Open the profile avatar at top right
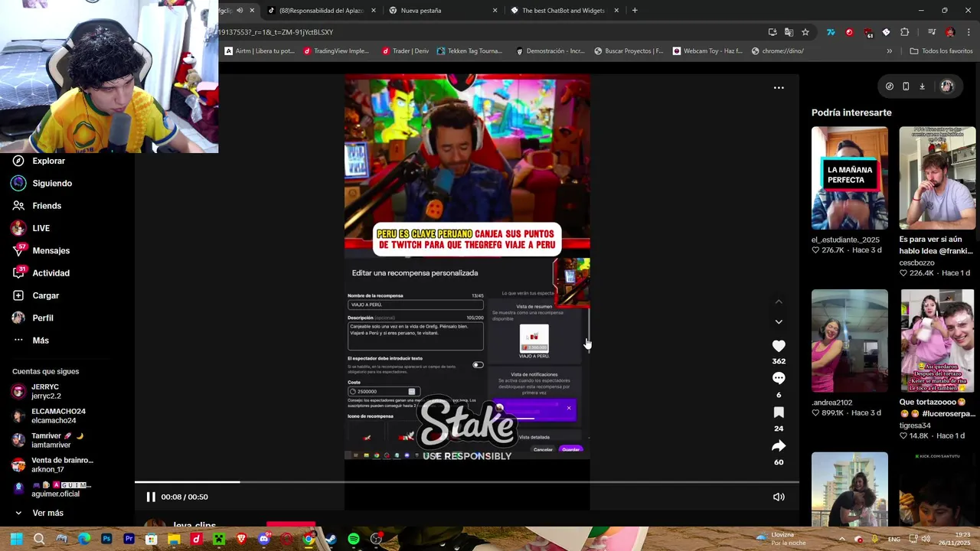Screen dimensions: 980x551 pyautogui.click(x=947, y=86)
